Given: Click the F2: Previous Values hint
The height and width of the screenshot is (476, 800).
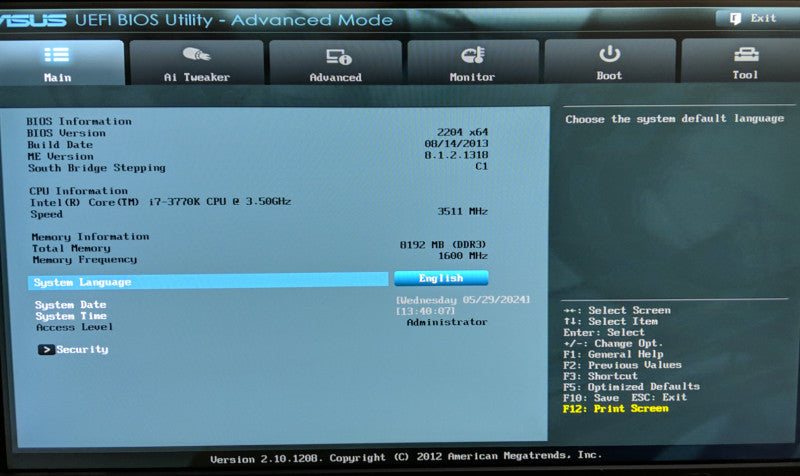Looking at the screenshot, I should (x=622, y=365).
